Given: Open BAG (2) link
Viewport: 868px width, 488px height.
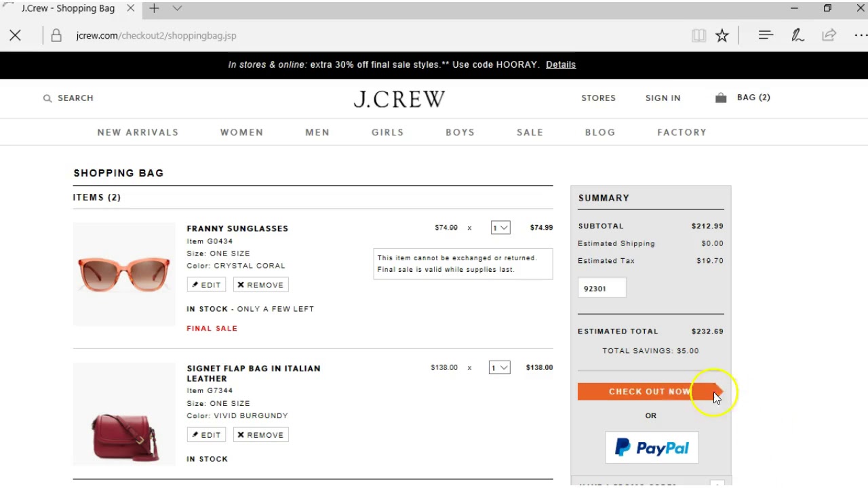Looking at the screenshot, I should pyautogui.click(x=753, y=98).
